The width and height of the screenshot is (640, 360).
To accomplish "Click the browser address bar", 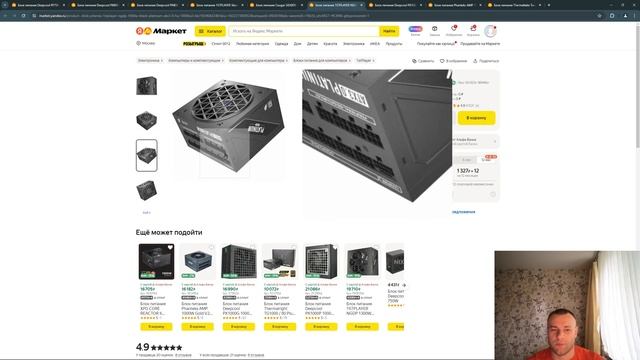I will [x=314, y=16].
